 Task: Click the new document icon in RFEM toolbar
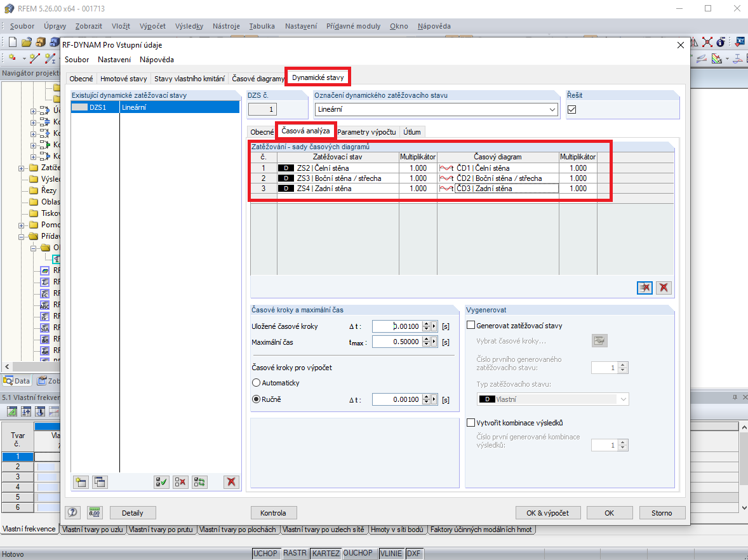tap(13, 43)
